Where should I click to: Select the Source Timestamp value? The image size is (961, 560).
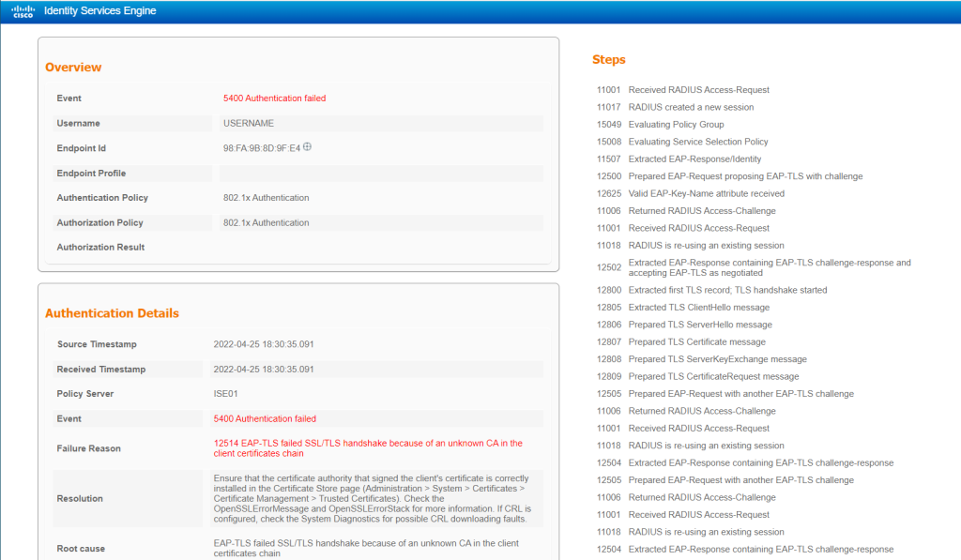(x=264, y=344)
